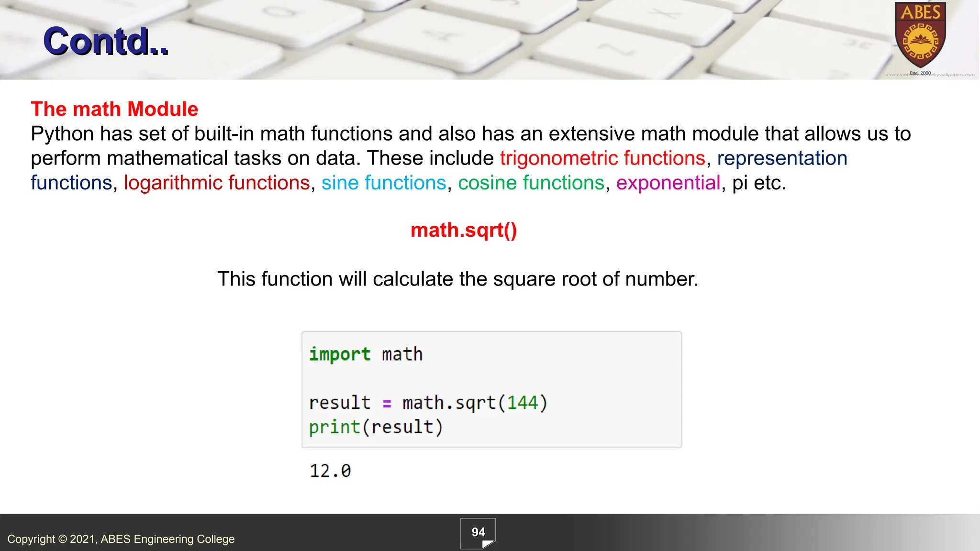Click 'result = math.sqrt(144)' code line
Viewport: 980px width, 551px height.
[428, 403]
